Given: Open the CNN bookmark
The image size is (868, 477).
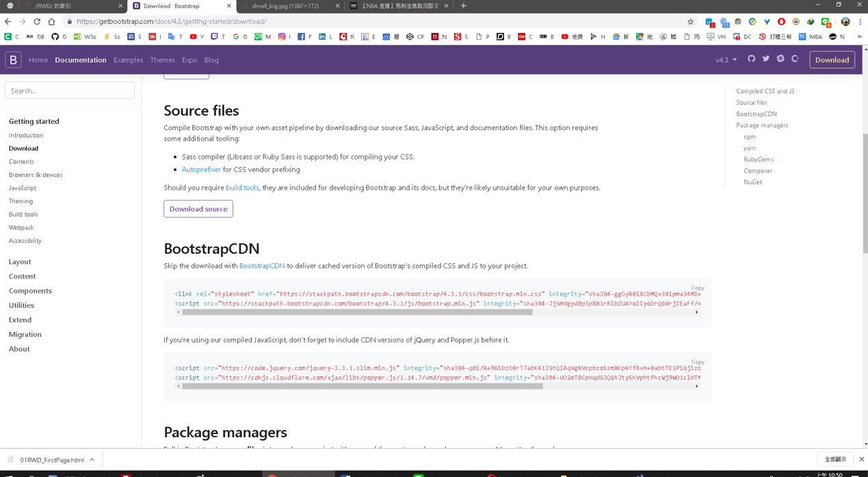Looking at the screenshot, I should (525, 37).
